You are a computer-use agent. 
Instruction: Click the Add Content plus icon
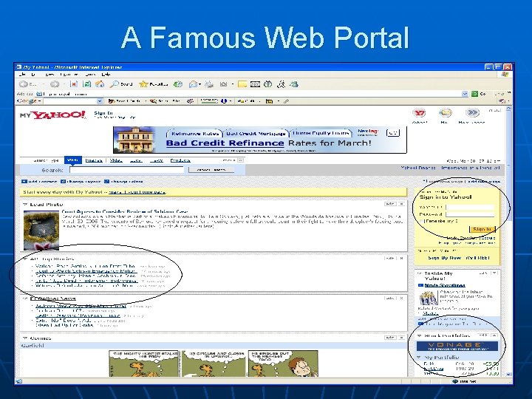point(24,182)
